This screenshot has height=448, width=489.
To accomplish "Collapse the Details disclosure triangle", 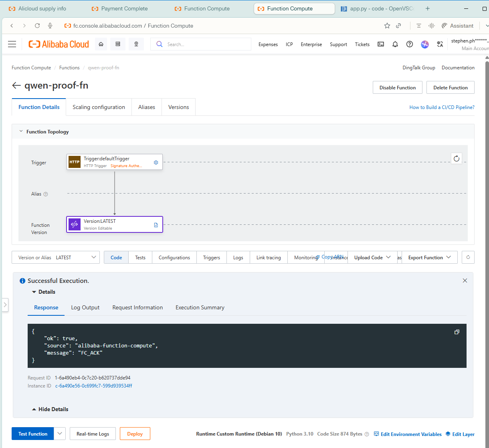I will coord(34,292).
